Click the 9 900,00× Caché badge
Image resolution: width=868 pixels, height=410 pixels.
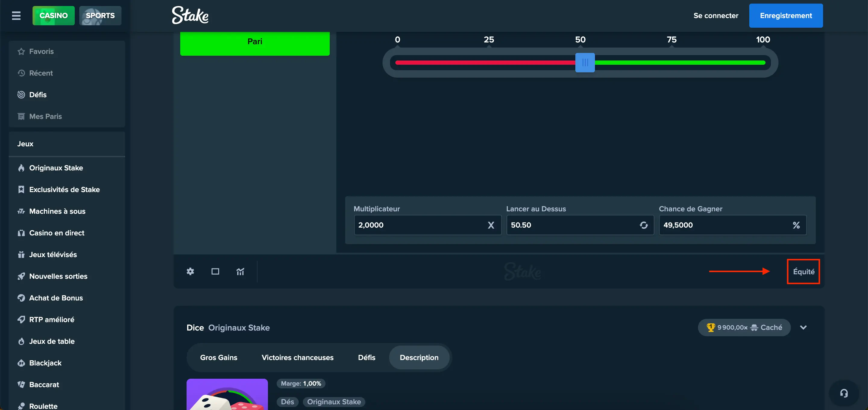pyautogui.click(x=744, y=328)
